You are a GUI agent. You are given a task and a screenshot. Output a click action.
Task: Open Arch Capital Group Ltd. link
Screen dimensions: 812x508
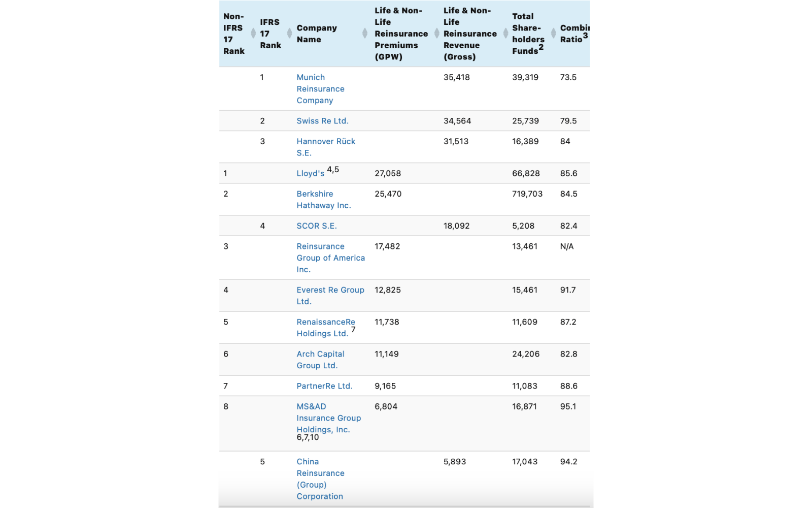point(320,360)
